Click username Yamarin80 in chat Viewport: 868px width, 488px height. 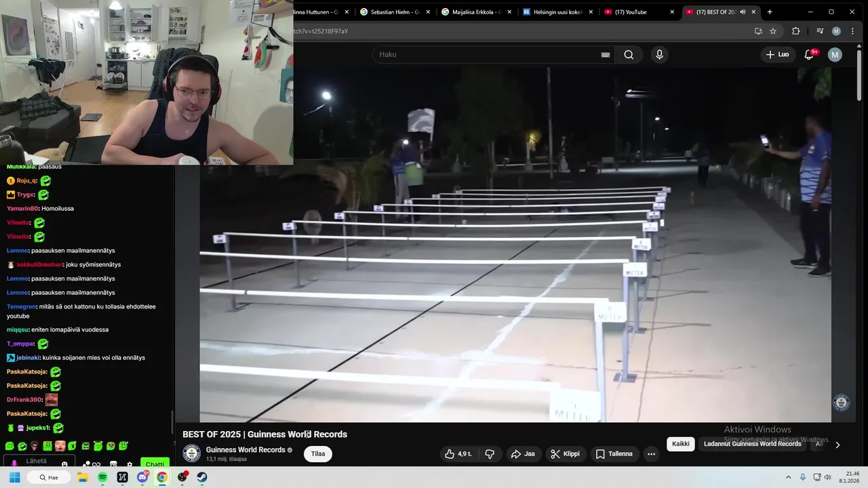pyautogui.click(x=22, y=209)
